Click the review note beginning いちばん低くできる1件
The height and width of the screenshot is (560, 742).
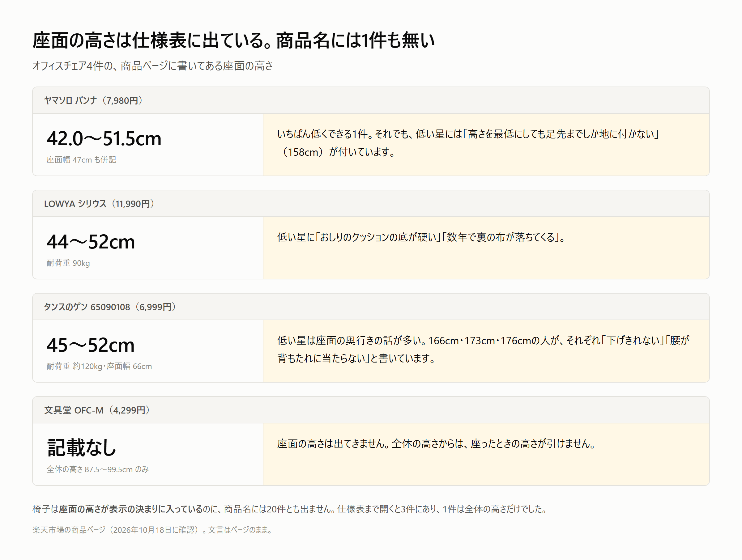(468, 143)
